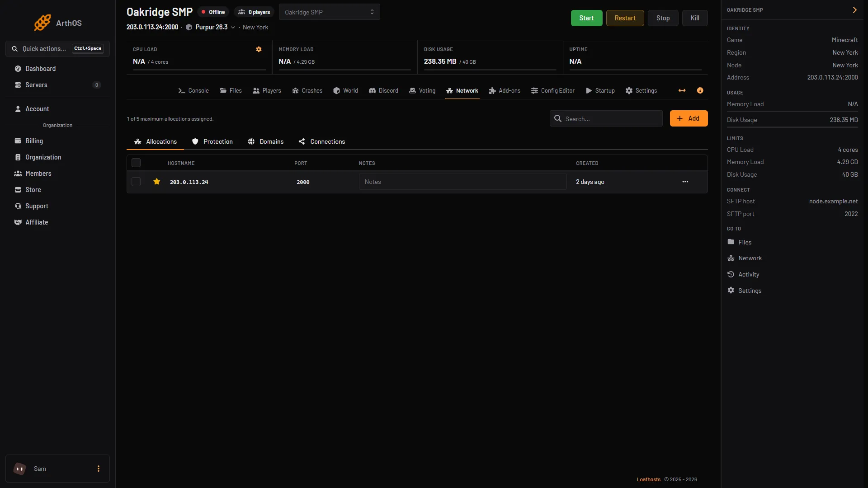Screen dimensions: 868x488
Task: Tick the checkbox for row 203.0.113.24
Action: coord(136,182)
